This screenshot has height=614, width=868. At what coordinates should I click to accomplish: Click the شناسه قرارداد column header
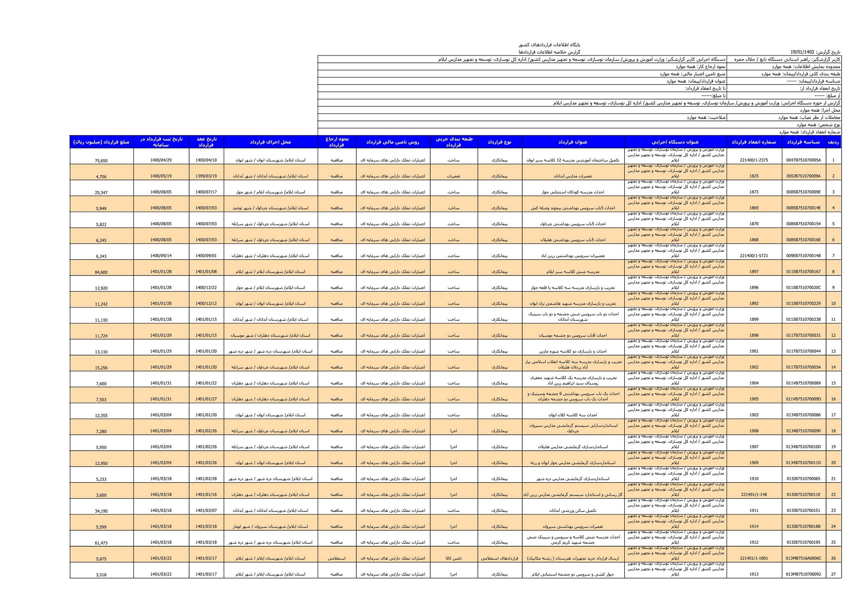[803, 142]
